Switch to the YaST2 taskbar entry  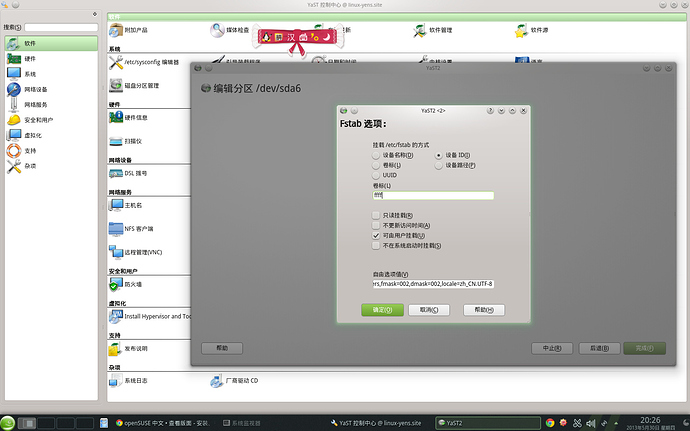[488, 423]
